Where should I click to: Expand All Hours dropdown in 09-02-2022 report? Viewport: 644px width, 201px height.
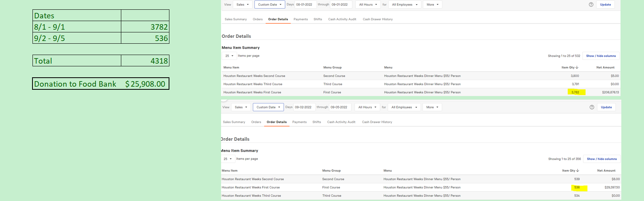pyautogui.click(x=367, y=107)
